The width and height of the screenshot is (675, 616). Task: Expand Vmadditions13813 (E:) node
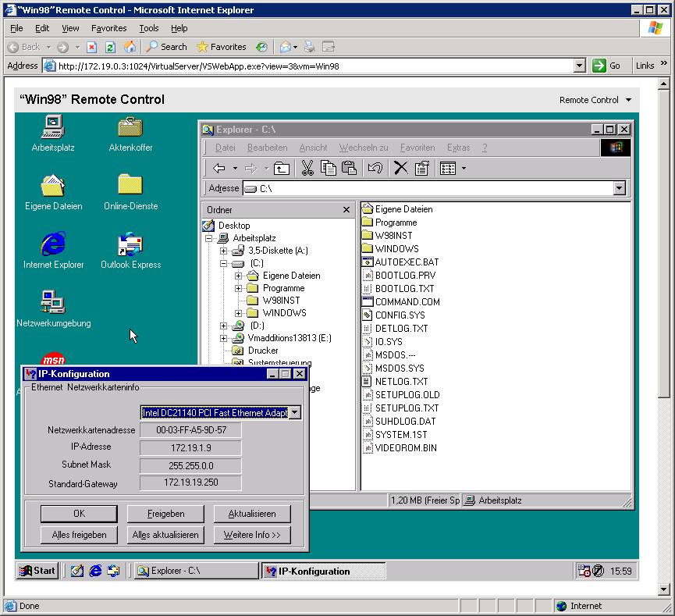223,338
